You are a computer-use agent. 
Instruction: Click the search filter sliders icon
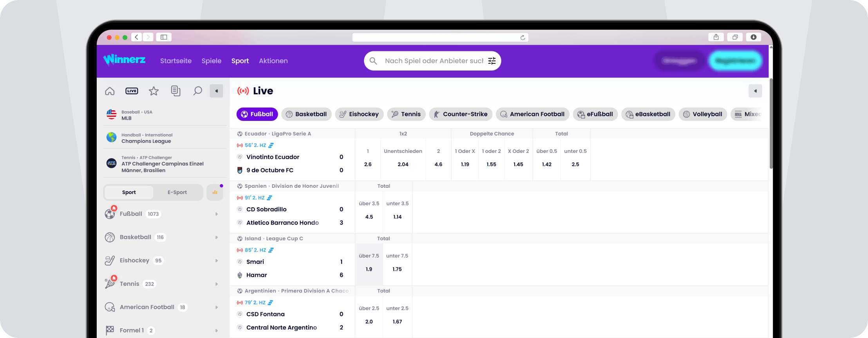(492, 61)
